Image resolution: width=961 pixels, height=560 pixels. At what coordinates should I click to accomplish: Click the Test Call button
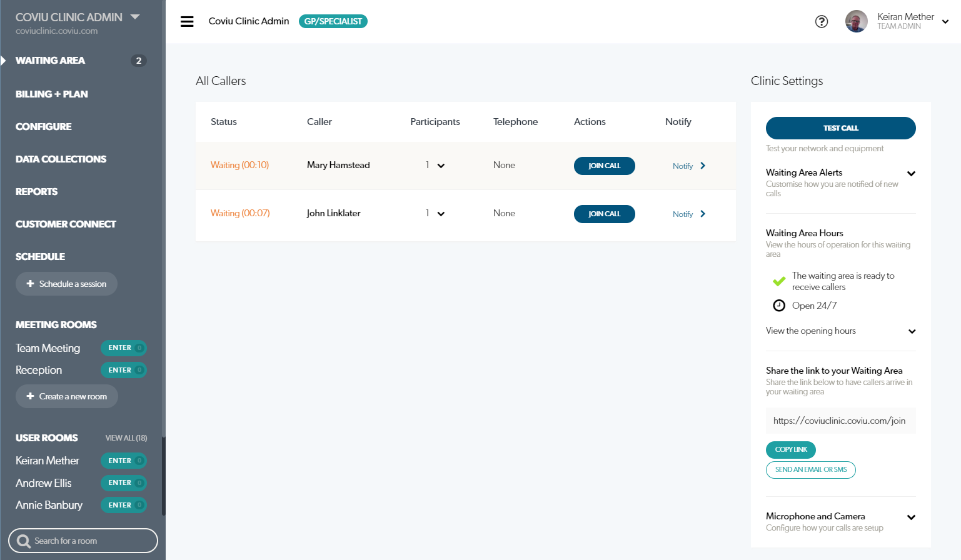841,128
